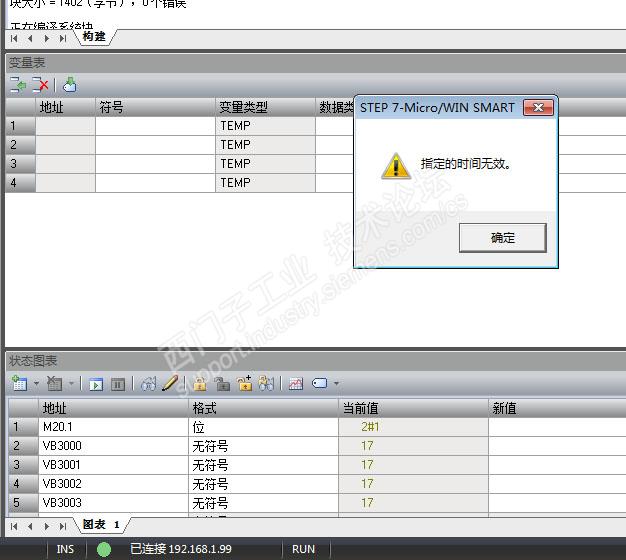
Task: Click the 无符号 format cell for VB3002
Action: 263,484
